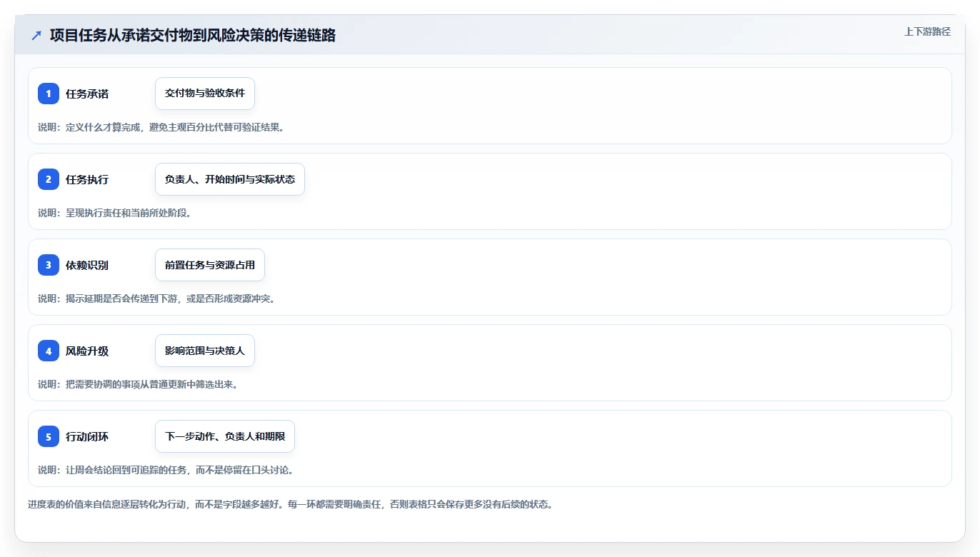Select the 前置任务与资源占用 chip
The height and width of the screenshot is (557, 980).
[210, 265]
